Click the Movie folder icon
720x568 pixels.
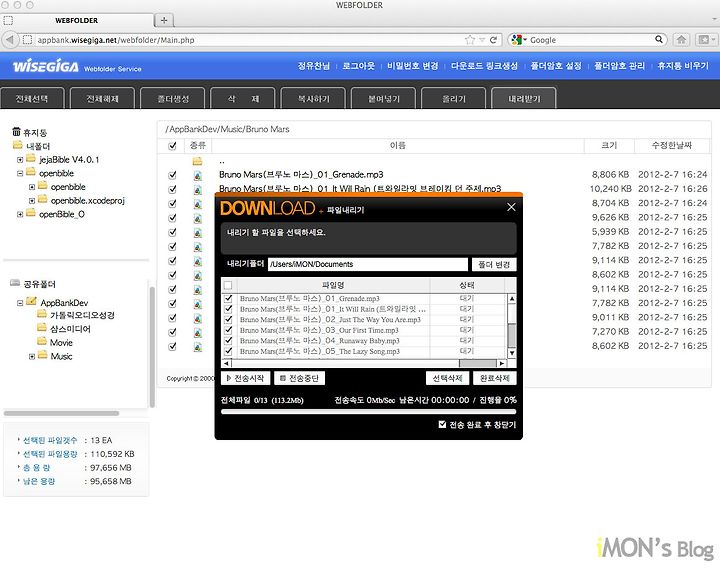click(42, 342)
